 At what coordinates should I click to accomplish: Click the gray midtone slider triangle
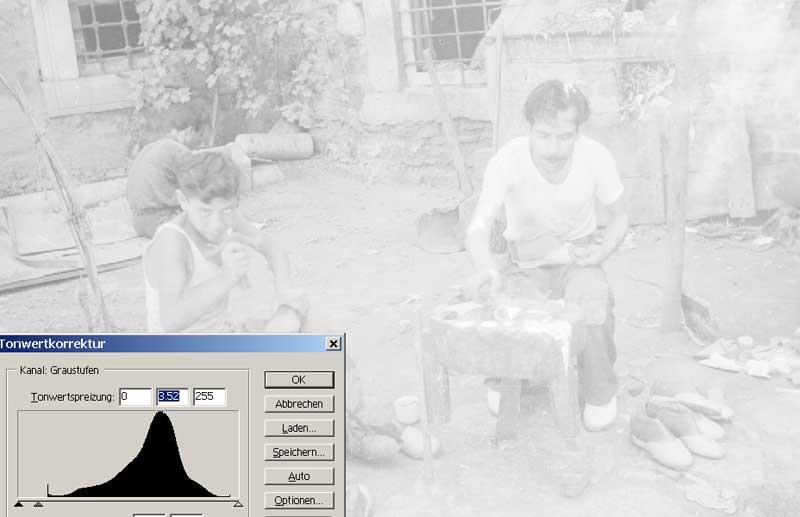pyautogui.click(x=38, y=504)
